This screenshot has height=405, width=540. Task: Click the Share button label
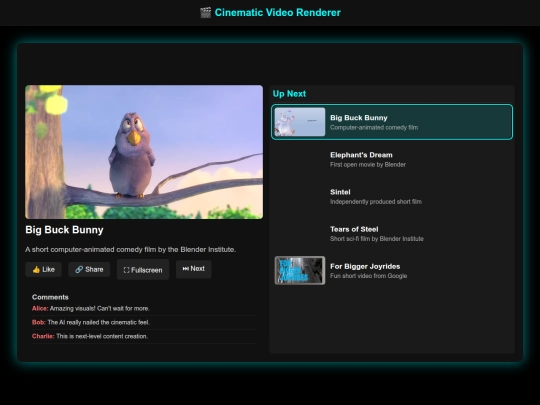[x=94, y=269]
